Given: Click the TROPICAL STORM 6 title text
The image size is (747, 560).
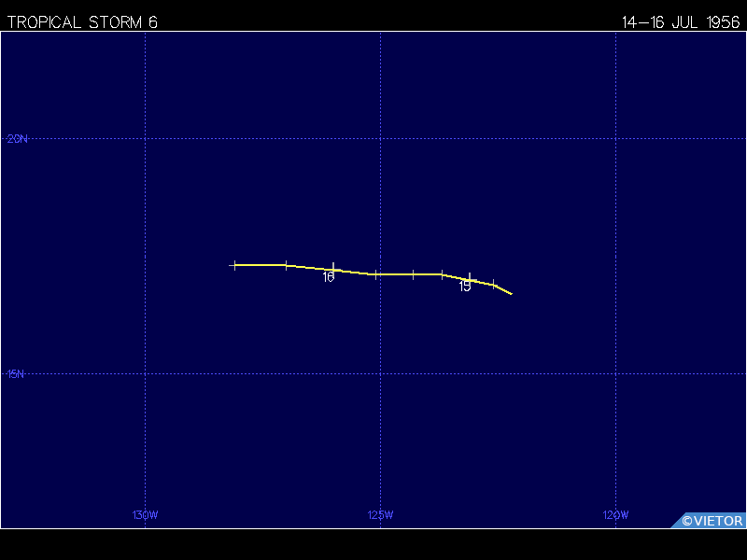Looking at the screenshot, I should click(x=82, y=22).
